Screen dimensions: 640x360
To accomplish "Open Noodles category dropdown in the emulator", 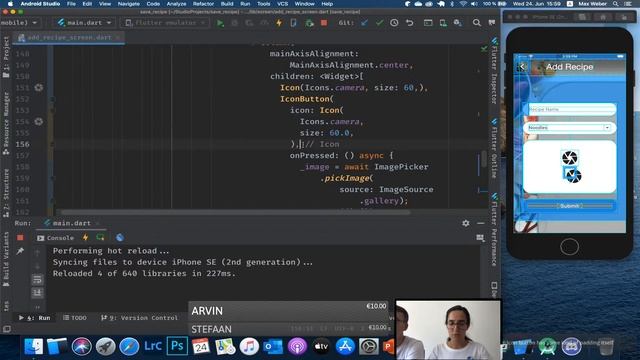I will (x=569, y=128).
